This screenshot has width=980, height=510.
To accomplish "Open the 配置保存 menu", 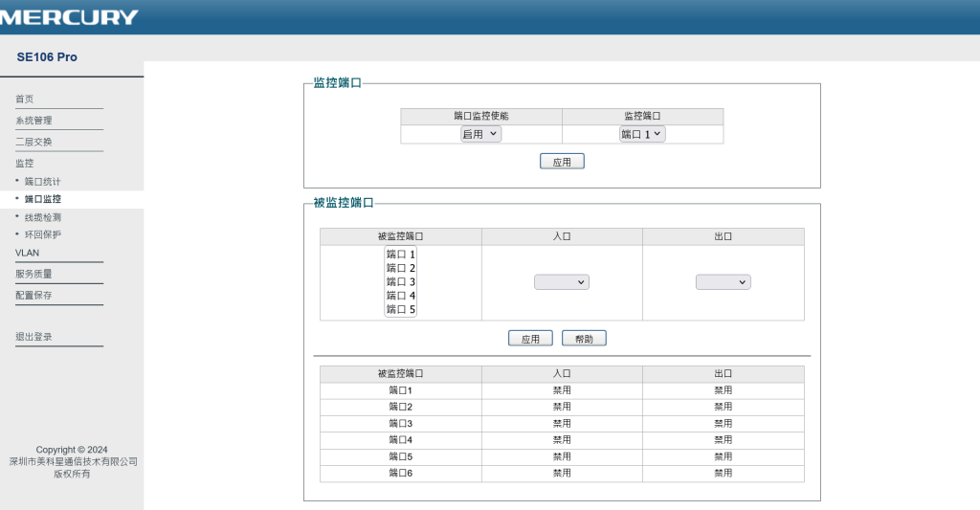I will 33,295.
